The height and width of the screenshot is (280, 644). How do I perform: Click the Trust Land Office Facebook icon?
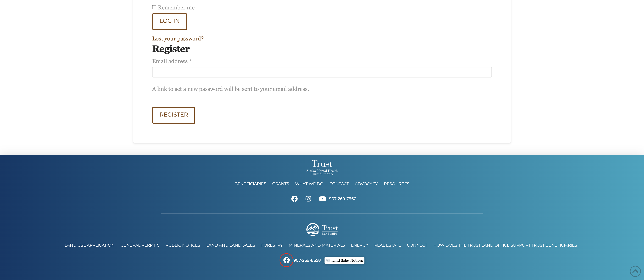286,260
